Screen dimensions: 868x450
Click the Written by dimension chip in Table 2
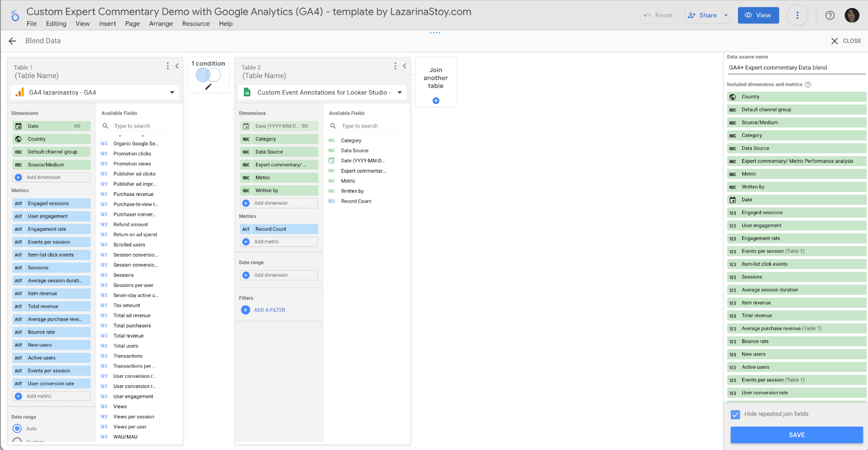[279, 191]
